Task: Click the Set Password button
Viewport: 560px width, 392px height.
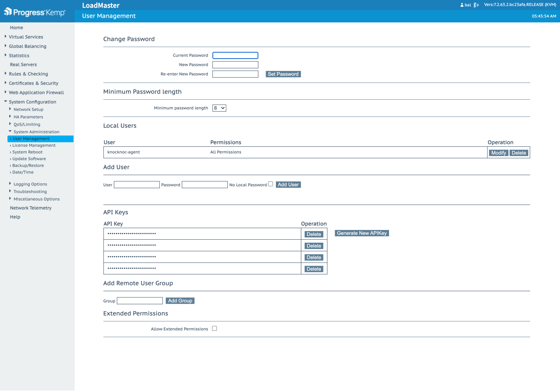Action: click(283, 74)
